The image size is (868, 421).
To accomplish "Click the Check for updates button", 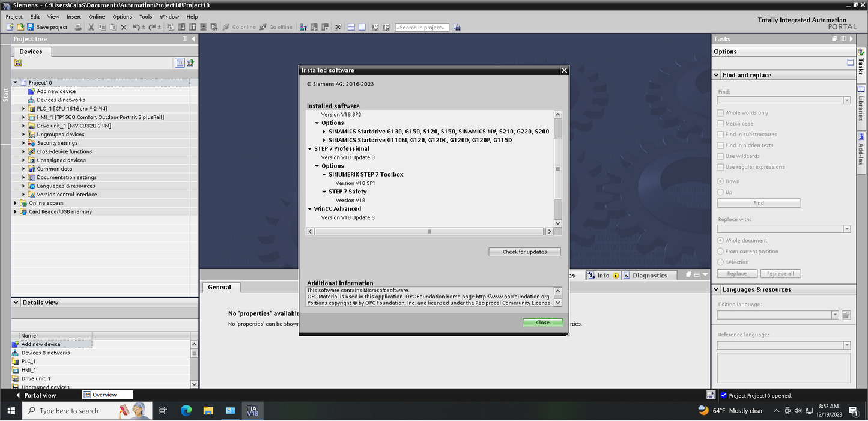I will pos(524,252).
